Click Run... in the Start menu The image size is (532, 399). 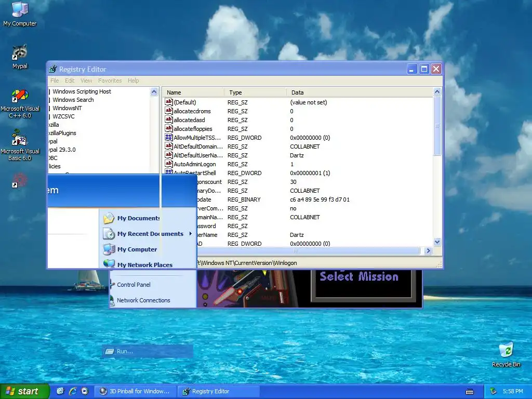point(148,351)
